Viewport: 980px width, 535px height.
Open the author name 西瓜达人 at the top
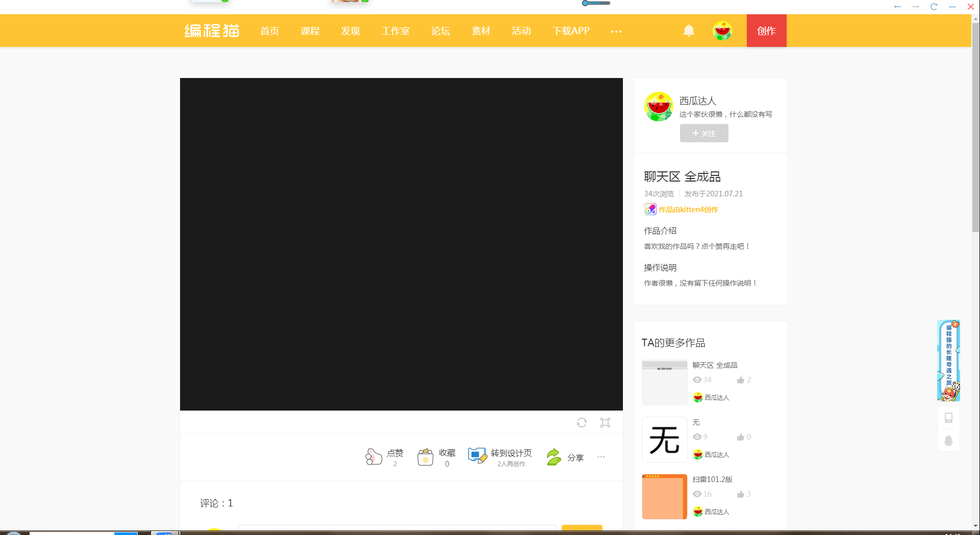tap(697, 100)
